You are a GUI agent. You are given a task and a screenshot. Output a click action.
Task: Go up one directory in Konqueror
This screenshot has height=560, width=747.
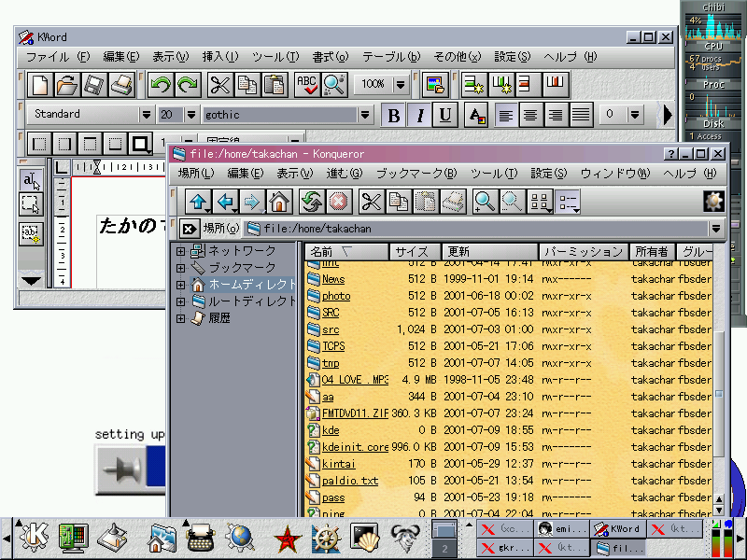tap(198, 202)
